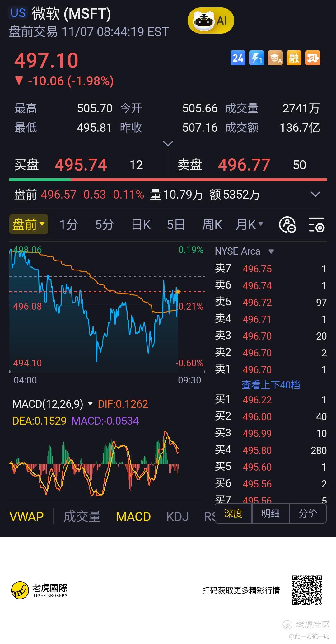The image size is (336, 644).
Task: Tap the 买4 row at 495.80
Action: pos(271,450)
